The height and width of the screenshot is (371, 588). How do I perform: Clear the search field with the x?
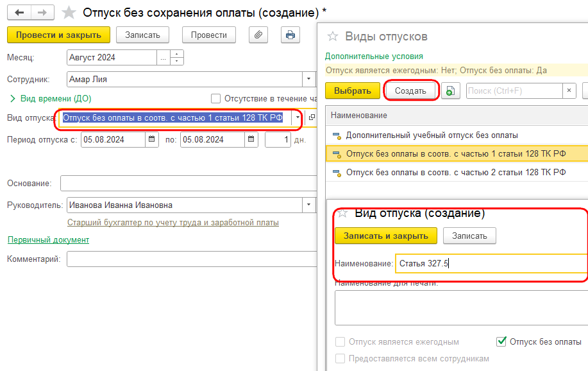pyautogui.click(x=569, y=91)
